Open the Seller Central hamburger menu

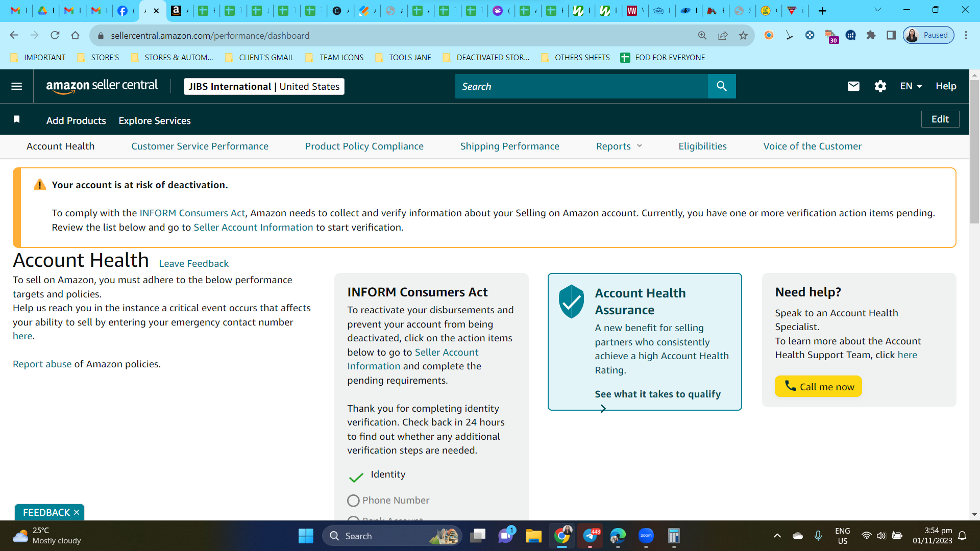(x=17, y=86)
